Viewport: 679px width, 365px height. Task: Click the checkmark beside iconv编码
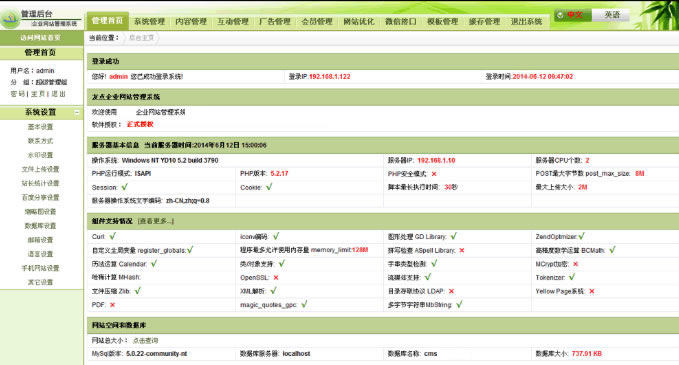[x=276, y=236]
